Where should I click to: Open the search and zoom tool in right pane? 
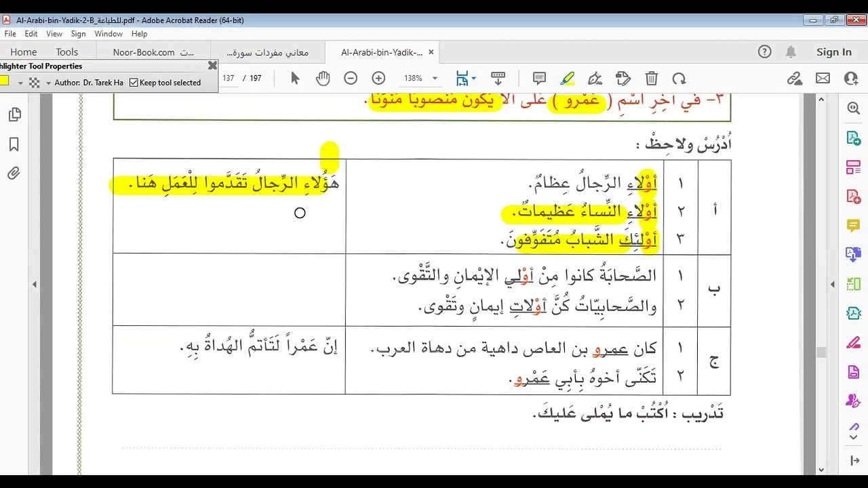tap(853, 108)
